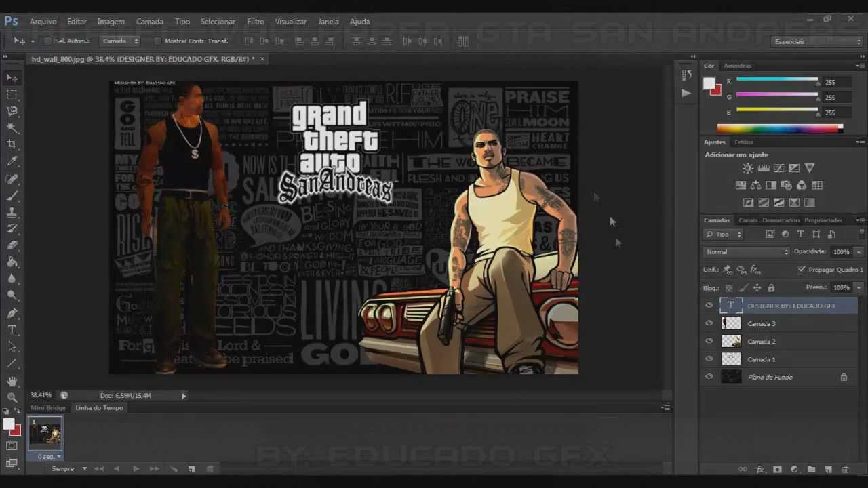Viewport: 868px width, 488px height.
Task: Toggle visibility of Camada 2
Action: (x=709, y=341)
